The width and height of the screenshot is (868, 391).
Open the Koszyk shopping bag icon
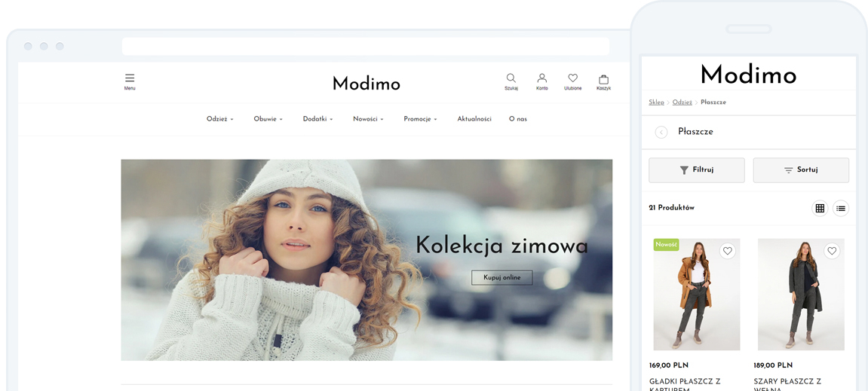point(603,78)
